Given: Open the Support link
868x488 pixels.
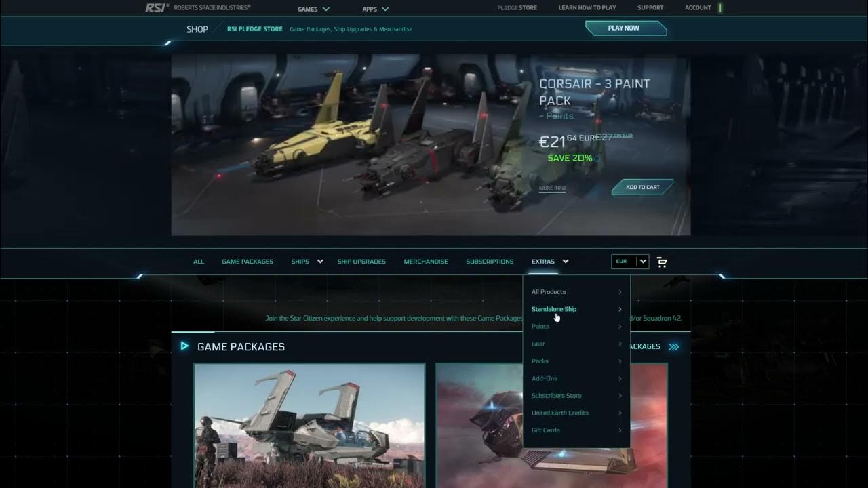Looking at the screenshot, I should [x=650, y=8].
